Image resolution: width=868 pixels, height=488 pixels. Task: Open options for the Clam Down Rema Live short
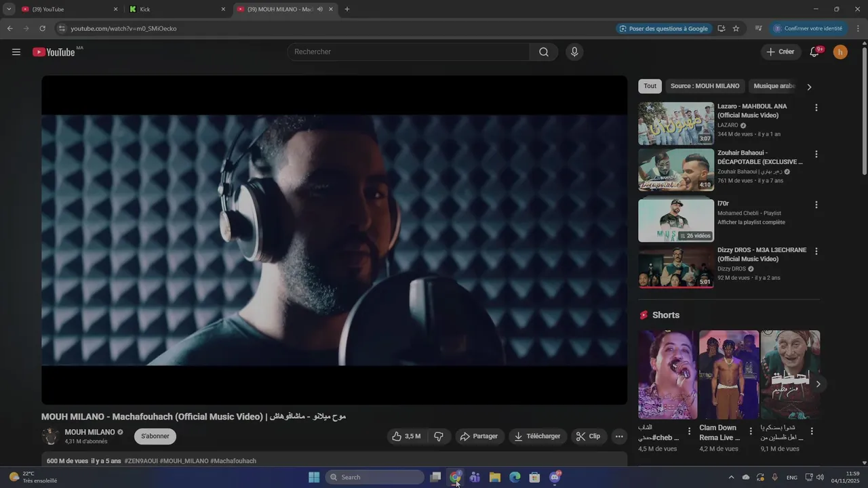[751, 431]
